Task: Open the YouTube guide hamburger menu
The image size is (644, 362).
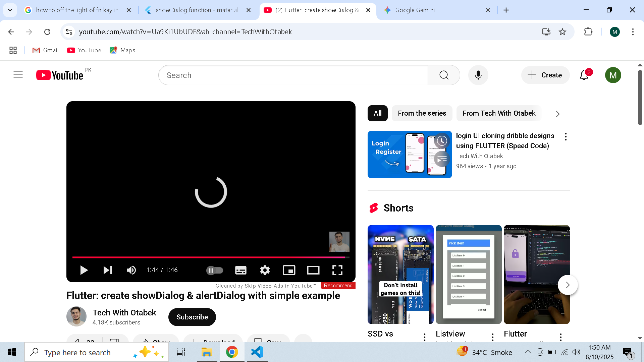Action: pyautogui.click(x=18, y=75)
